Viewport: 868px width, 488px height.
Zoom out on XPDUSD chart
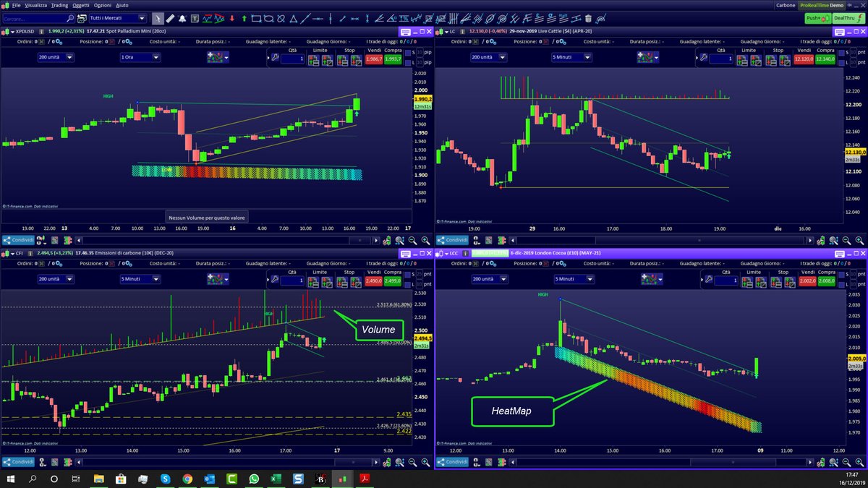click(412, 240)
